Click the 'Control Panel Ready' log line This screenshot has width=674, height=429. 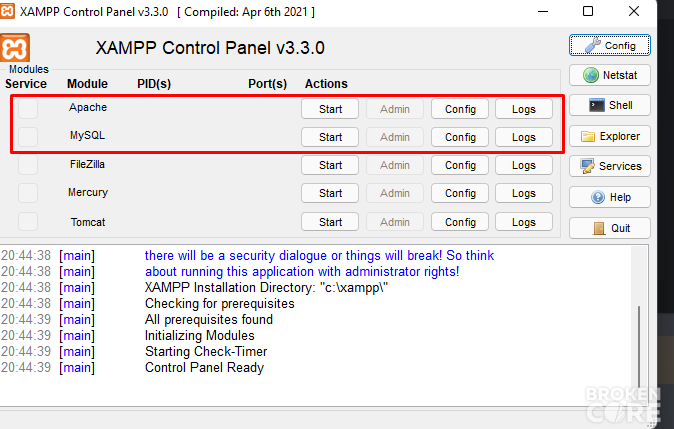click(x=204, y=368)
